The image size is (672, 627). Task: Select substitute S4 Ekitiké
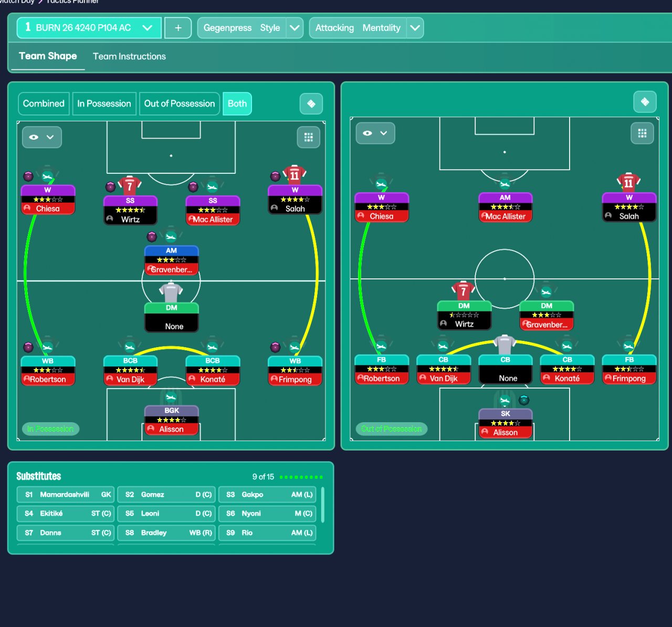(66, 514)
